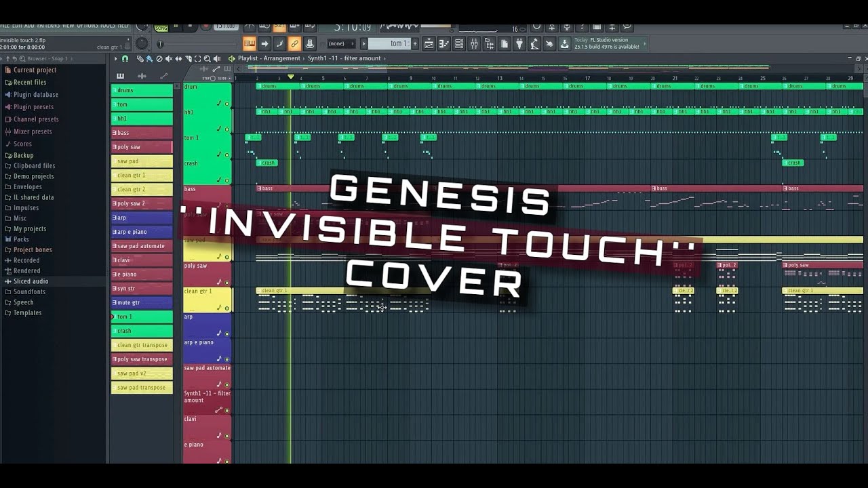Click the playhead marker in the timeline ruler

[291, 77]
